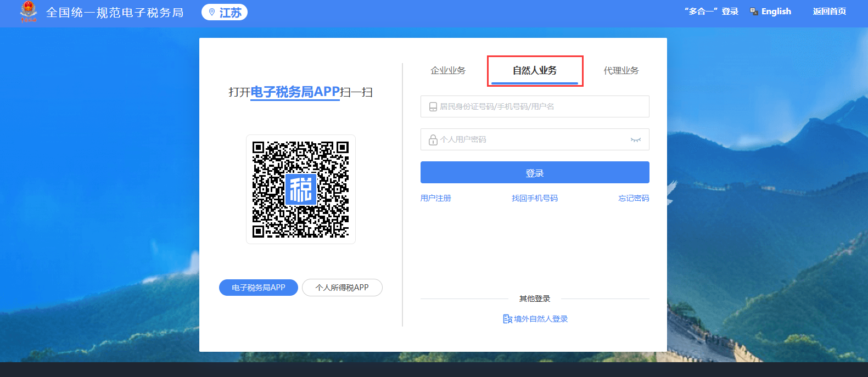Click the overseas login icon beside 境外自然人登录
This screenshot has height=377, width=868.
point(507,319)
